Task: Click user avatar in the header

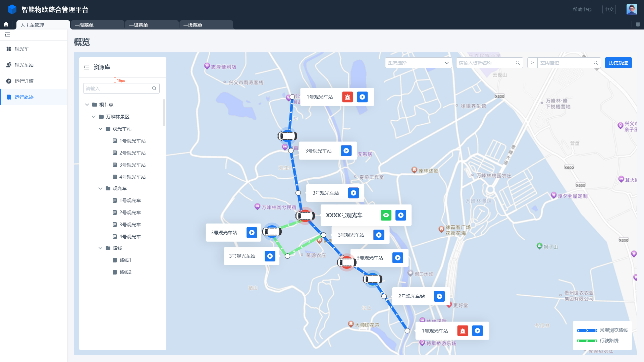Action: click(632, 9)
